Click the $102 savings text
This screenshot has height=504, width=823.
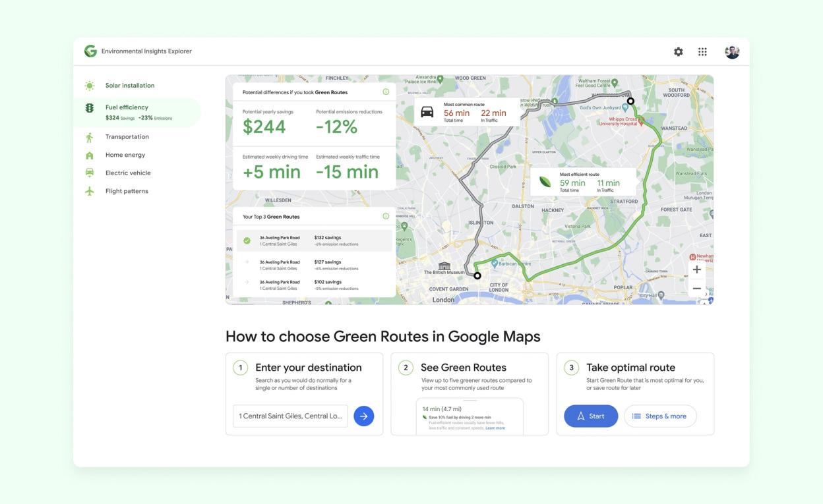(x=328, y=282)
